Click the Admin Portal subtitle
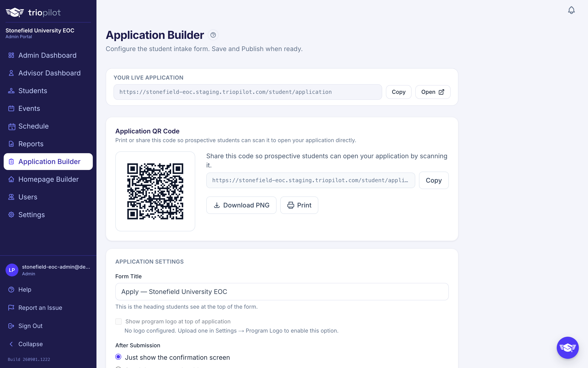Screen dimensions: 588x368 19,37
